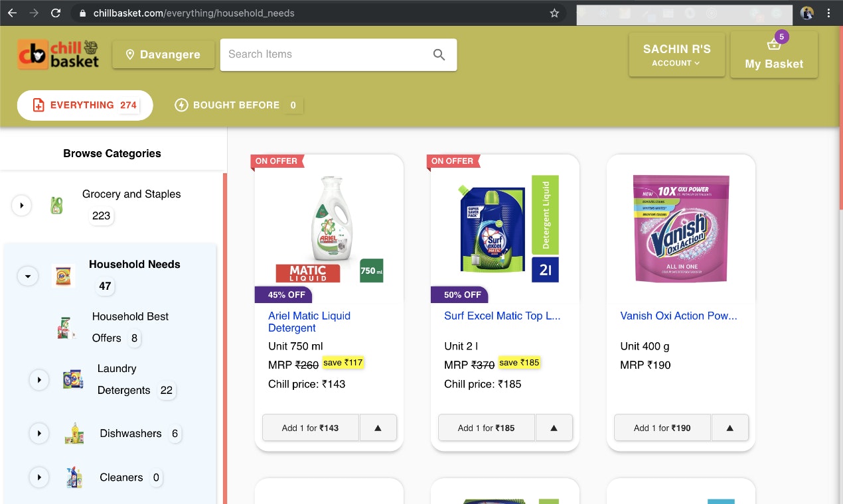Viewport: 843px width, 504px height.
Task: Click the Chill Basket logo
Action: (x=58, y=54)
